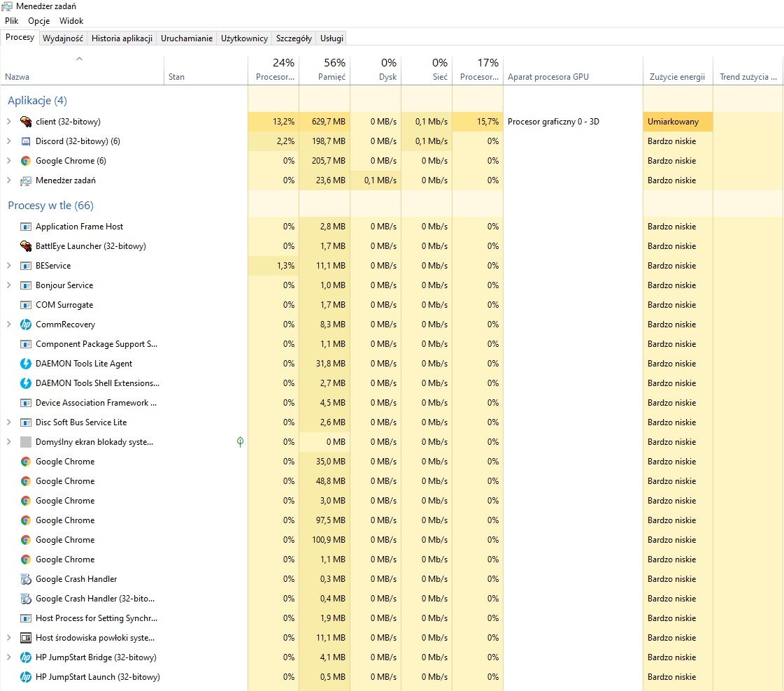
Task: Click the DAEMON Tools Shell Extensions icon
Action: [25, 383]
